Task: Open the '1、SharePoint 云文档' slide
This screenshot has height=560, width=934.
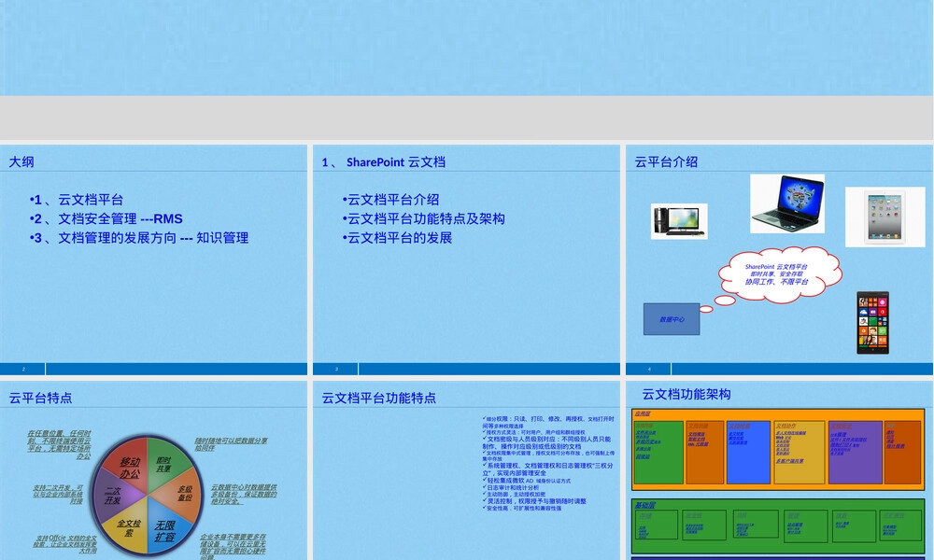Action: coord(466,259)
